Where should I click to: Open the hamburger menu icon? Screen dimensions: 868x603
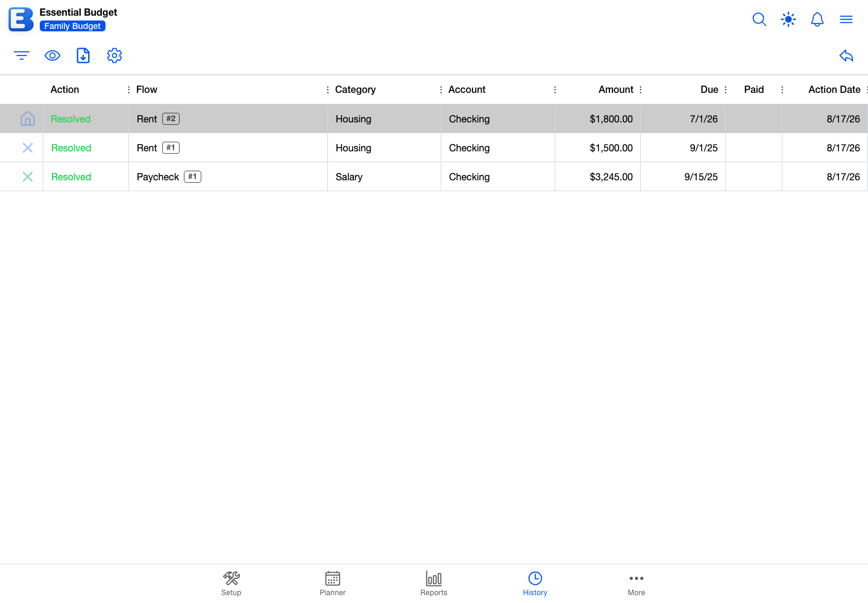[846, 19]
